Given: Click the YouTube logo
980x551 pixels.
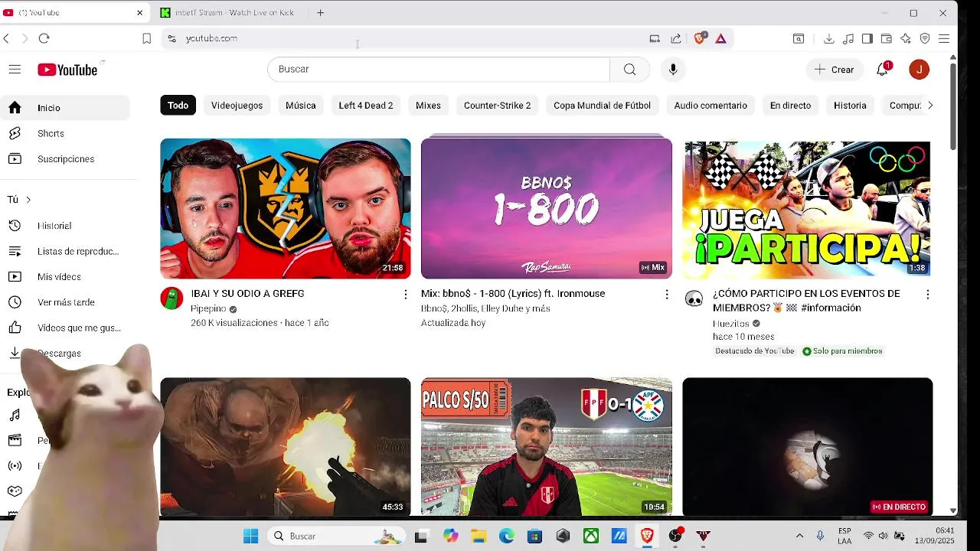Looking at the screenshot, I should 67,70.
